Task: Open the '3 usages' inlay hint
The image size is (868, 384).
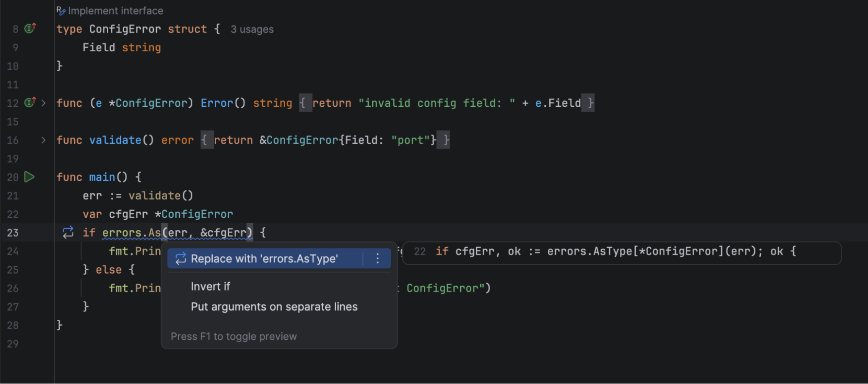Action: pos(252,30)
